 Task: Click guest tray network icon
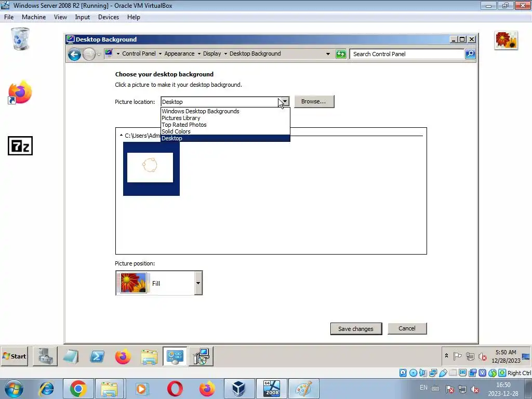(x=470, y=356)
